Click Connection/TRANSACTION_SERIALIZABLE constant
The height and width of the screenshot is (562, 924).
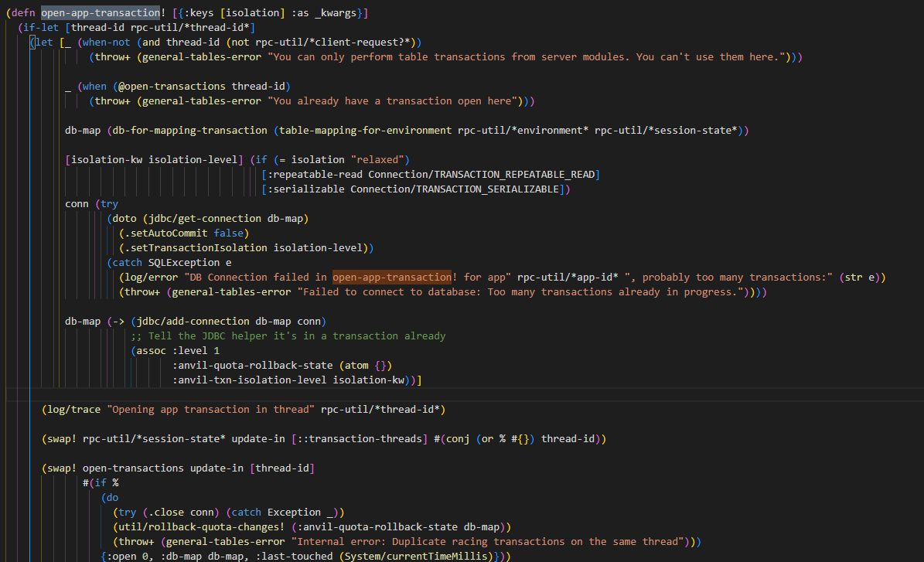(455, 189)
